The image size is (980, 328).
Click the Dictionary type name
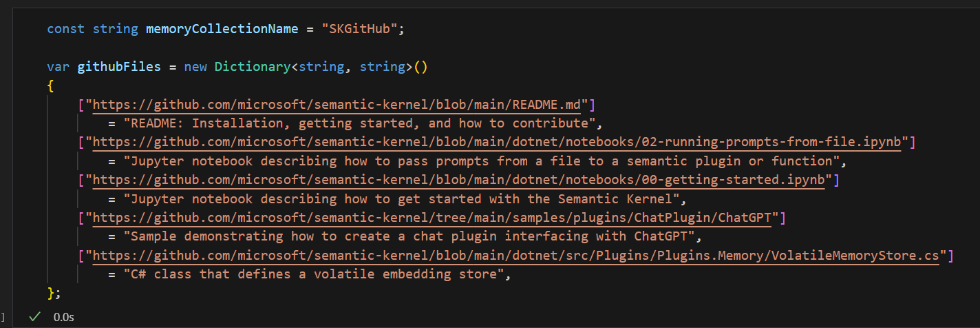253,68
